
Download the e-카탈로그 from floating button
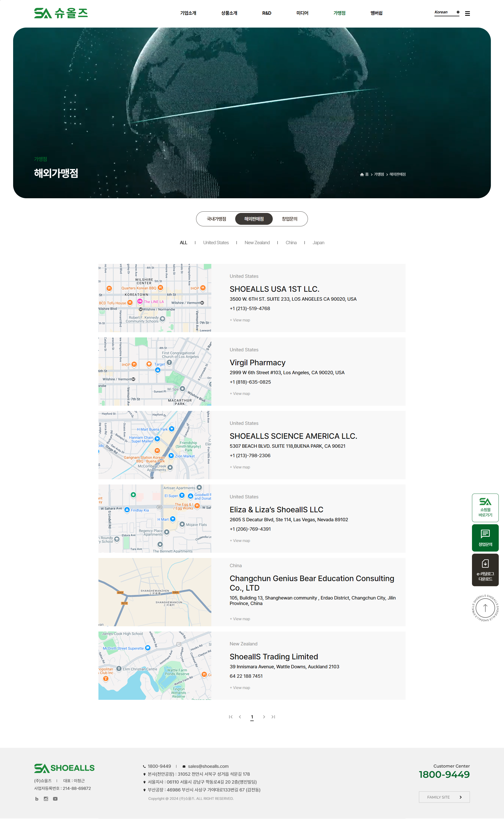click(485, 570)
